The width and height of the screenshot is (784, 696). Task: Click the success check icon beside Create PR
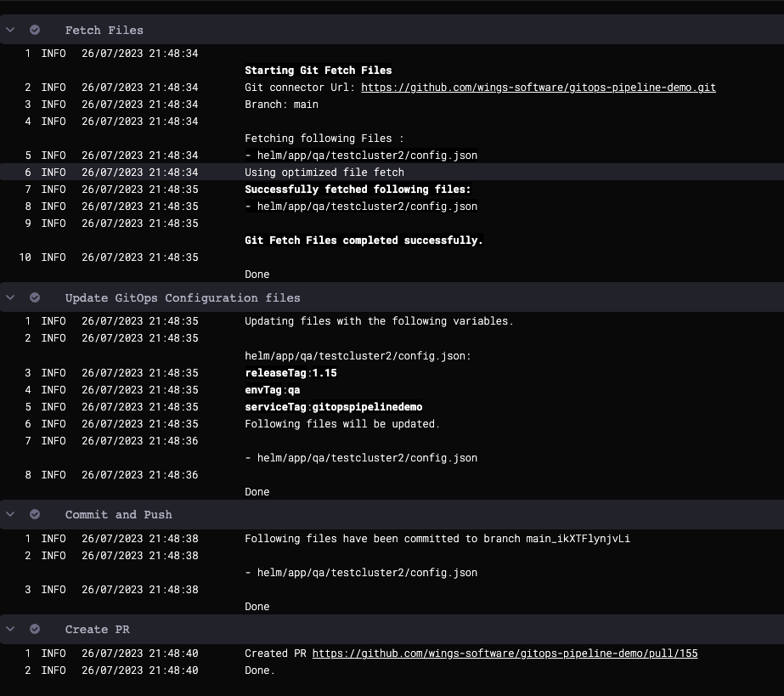(35, 629)
